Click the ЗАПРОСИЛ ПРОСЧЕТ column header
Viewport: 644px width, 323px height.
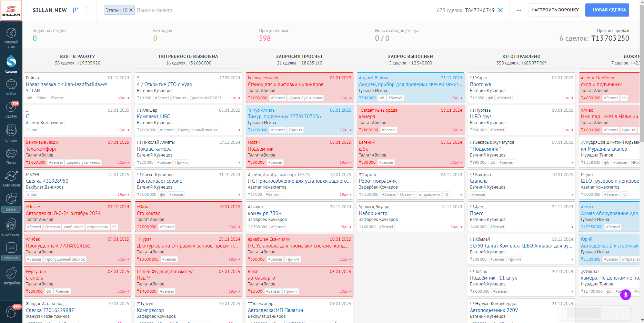pyautogui.click(x=299, y=56)
